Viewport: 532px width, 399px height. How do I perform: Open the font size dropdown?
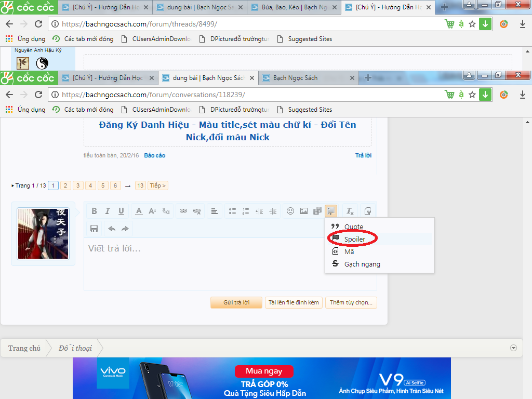(152, 211)
